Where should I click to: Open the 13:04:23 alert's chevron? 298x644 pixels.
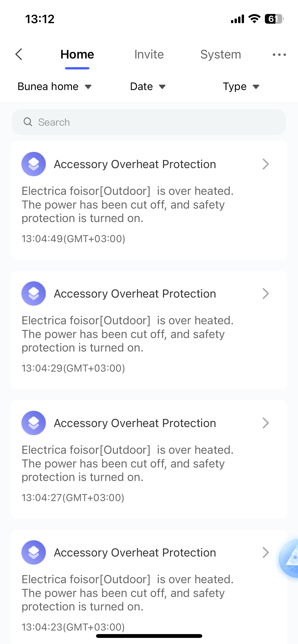265,552
